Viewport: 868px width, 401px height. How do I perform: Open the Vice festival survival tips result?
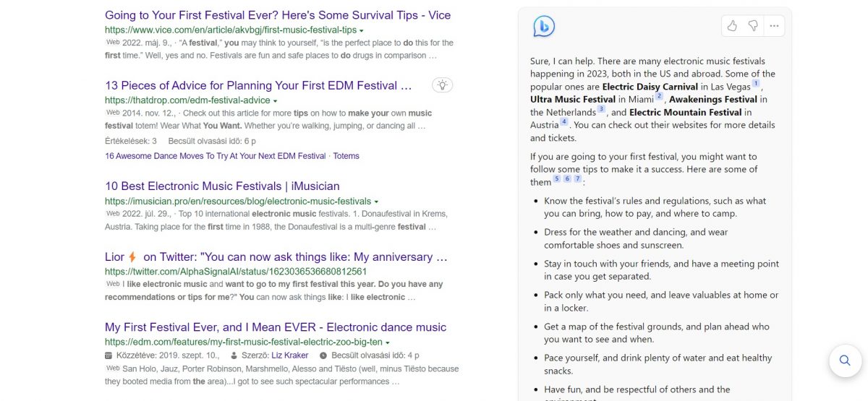click(278, 15)
